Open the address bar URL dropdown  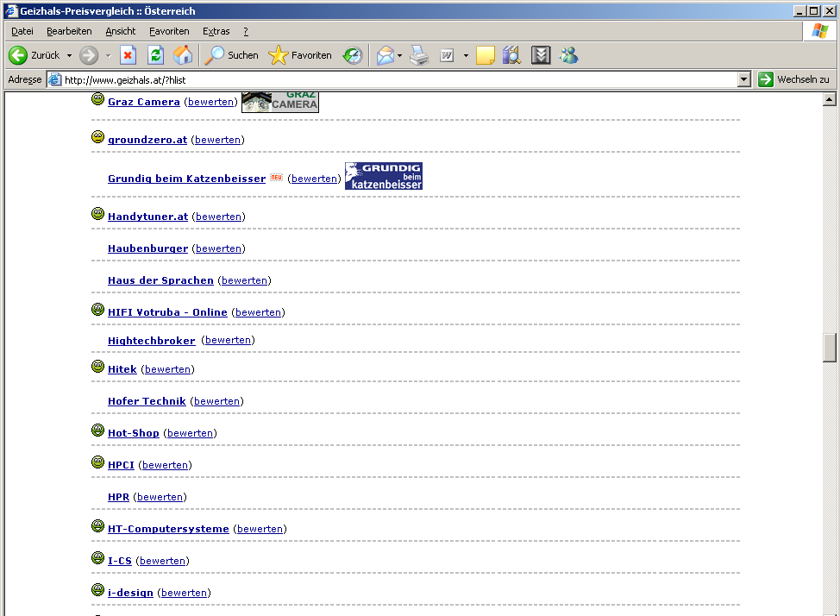tap(743, 80)
